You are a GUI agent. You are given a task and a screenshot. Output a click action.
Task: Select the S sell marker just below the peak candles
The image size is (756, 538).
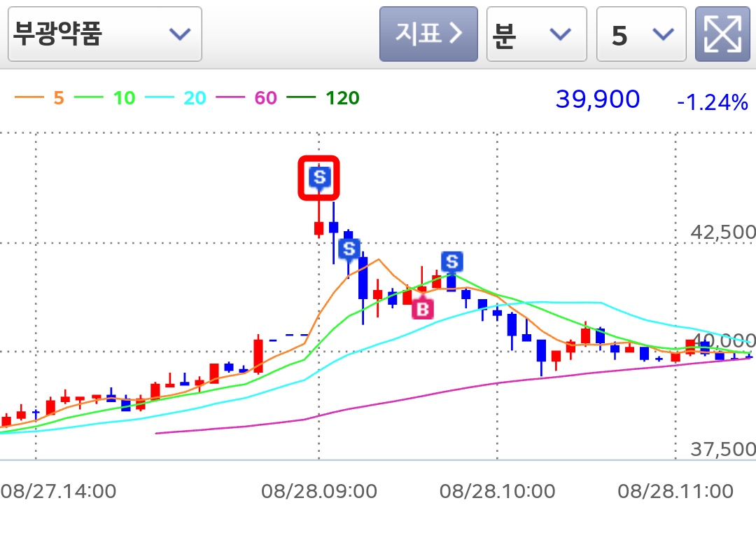click(x=349, y=249)
